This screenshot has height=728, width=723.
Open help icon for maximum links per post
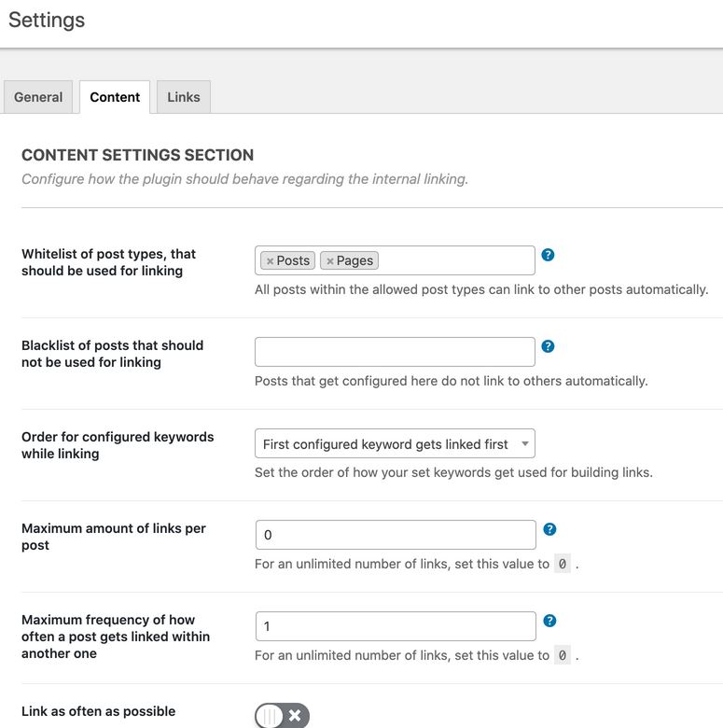tap(549, 529)
